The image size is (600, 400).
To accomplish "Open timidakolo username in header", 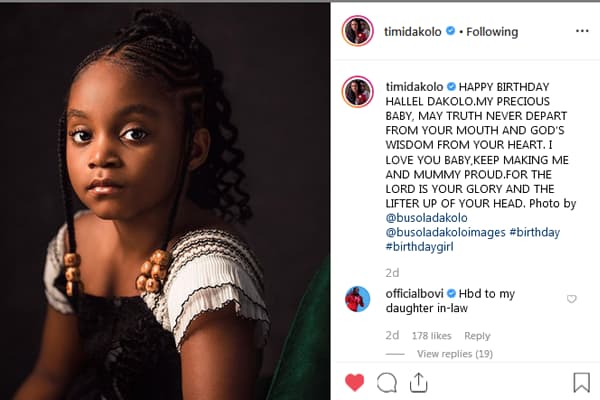I will pos(413,31).
